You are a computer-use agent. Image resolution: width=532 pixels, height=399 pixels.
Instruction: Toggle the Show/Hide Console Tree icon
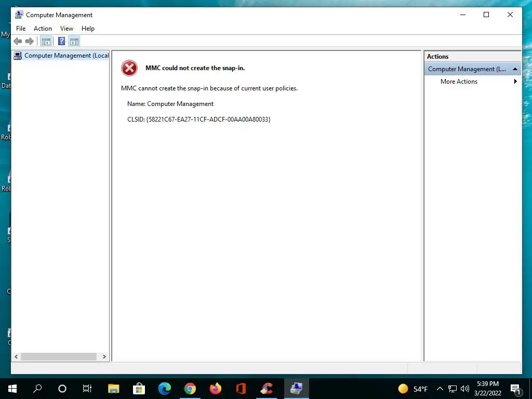point(46,42)
